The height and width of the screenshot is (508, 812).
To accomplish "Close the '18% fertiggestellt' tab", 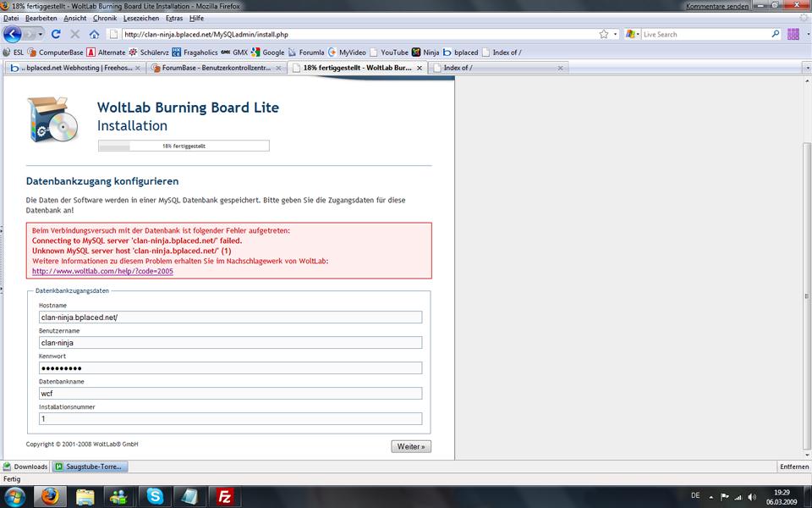I will click(420, 68).
